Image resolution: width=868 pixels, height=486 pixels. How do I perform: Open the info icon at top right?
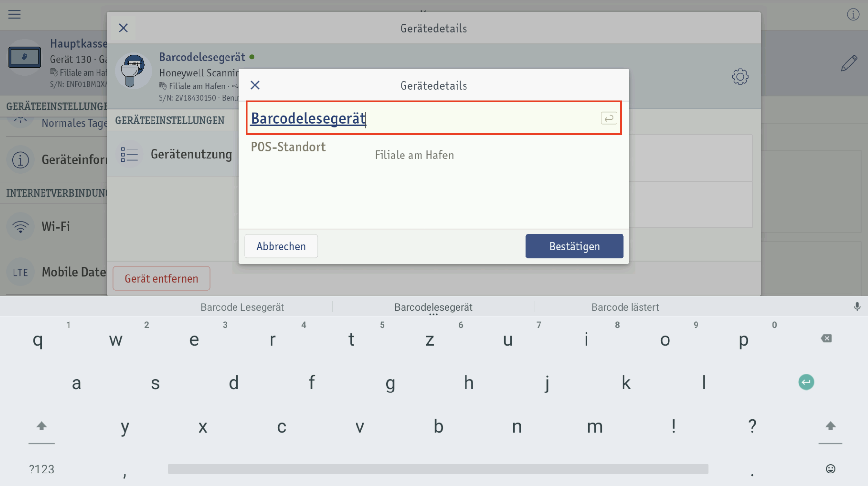[853, 14]
